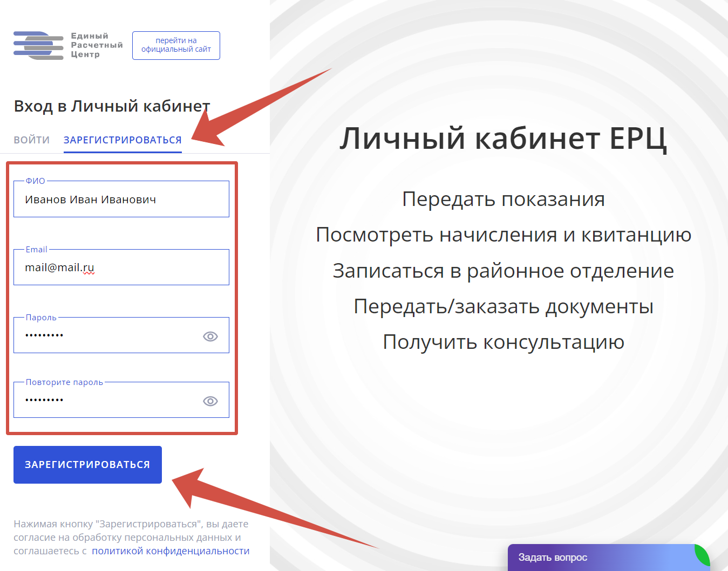Click the Передать показания text
The height and width of the screenshot is (571, 728).
(x=503, y=199)
